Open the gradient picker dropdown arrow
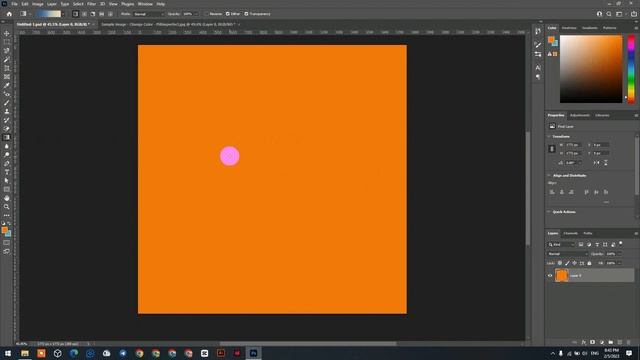 pyautogui.click(x=63, y=14)
